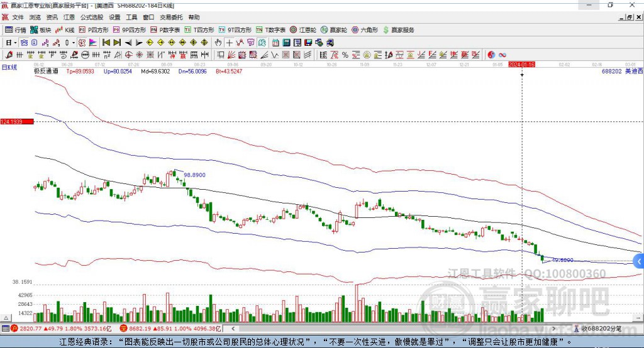Step chart right with black right arrow

pyautogui.click(x=139, y=43)
